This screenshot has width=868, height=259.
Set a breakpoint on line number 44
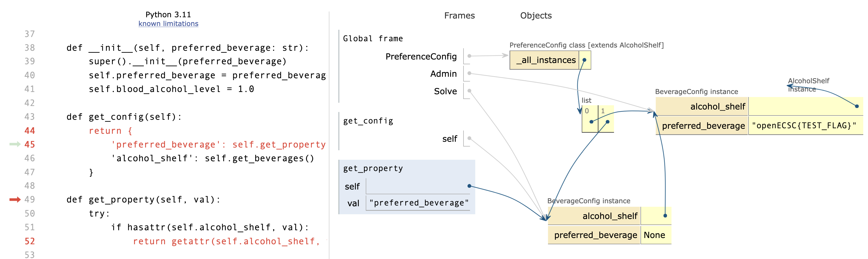click(30, 131)
